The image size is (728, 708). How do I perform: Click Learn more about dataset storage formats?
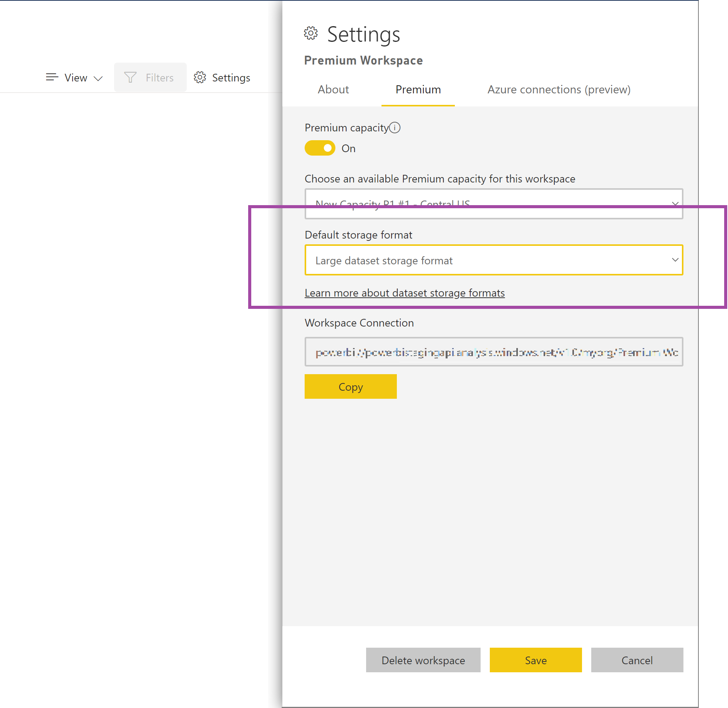405,293
